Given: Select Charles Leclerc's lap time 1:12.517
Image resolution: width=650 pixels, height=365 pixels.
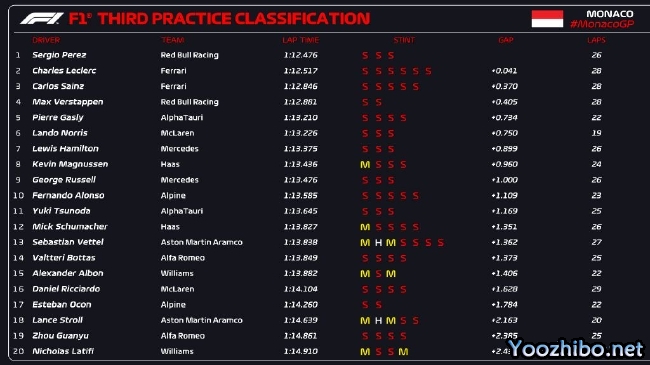Looking at the screenshot, I should [x=301, y=71].
